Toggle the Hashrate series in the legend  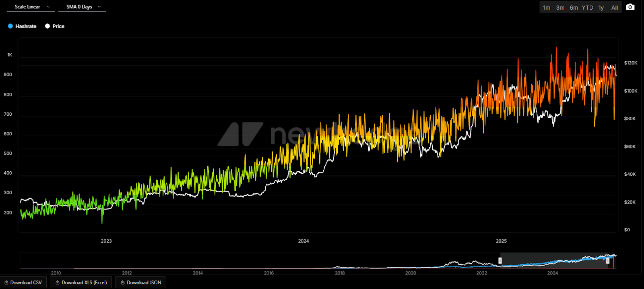(22, 26)
